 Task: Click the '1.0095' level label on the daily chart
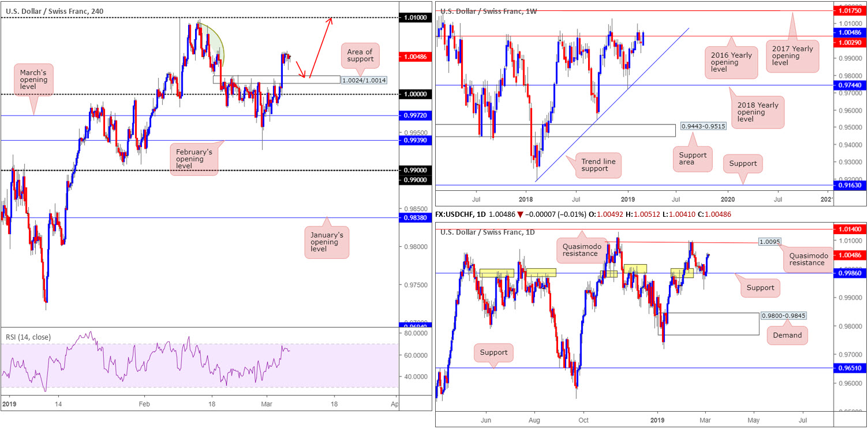click(x=769, y=242)
